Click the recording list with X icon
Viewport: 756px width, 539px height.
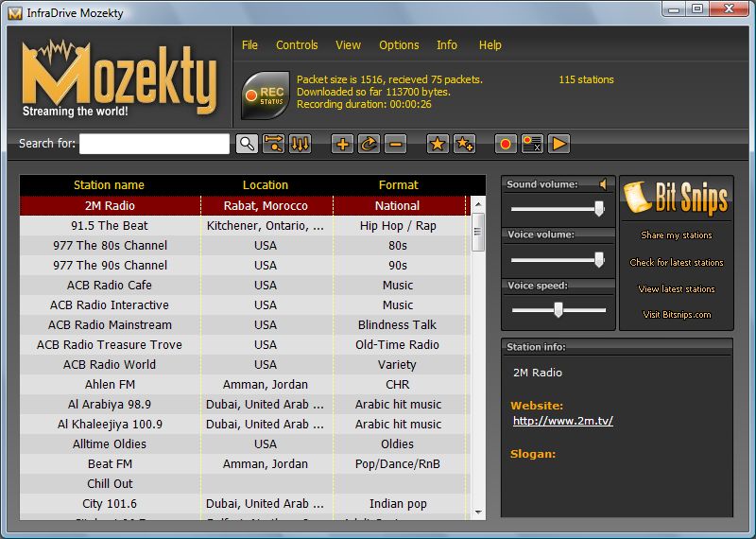(x=532, y=144)
